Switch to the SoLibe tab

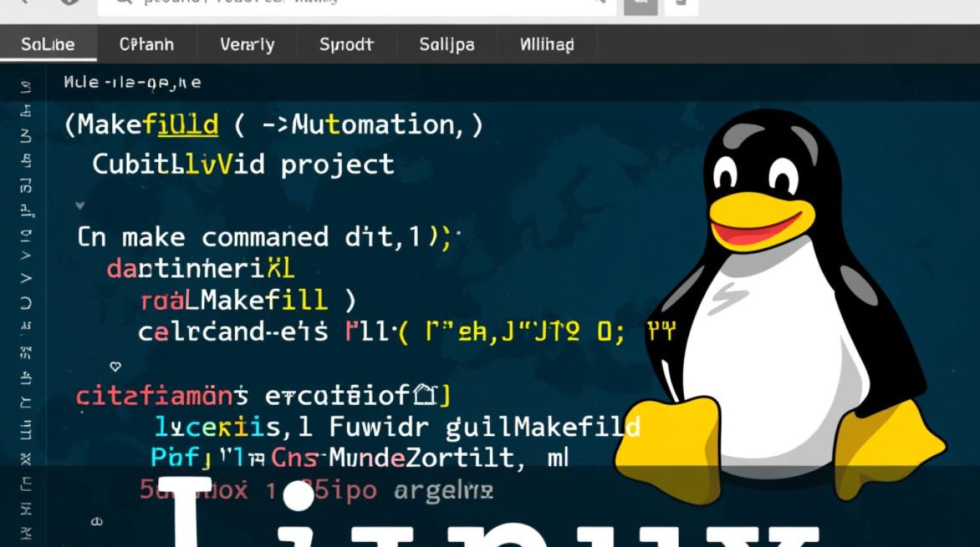(48, 44)
